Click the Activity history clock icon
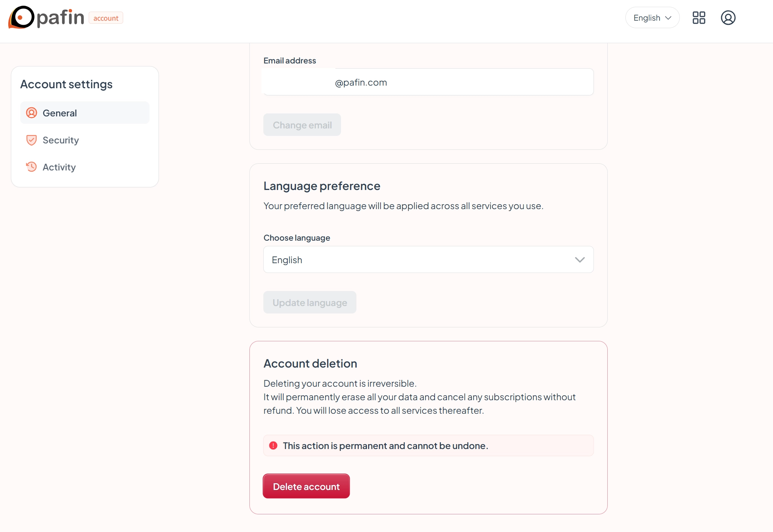This screenshot has width=773, height=532. pyautogui.click(x=32, y=167)
